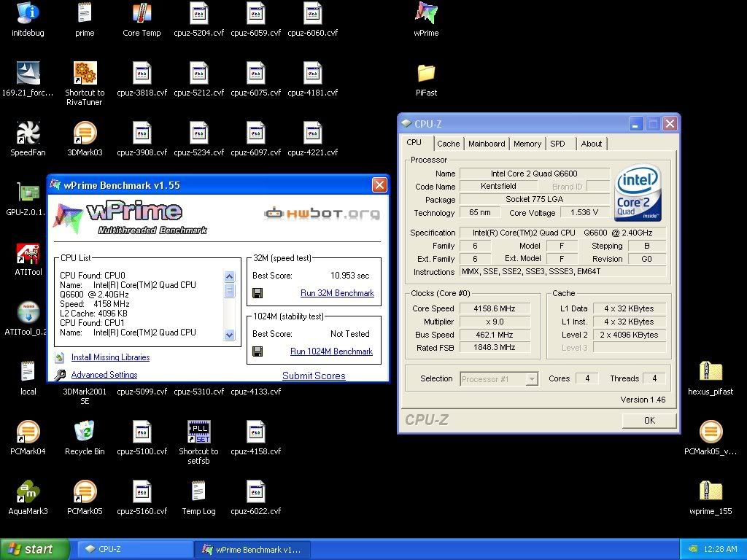Click CPU List scroll up arrow
The height and width of the screenshot is (560, 747).
coord(230,276)
